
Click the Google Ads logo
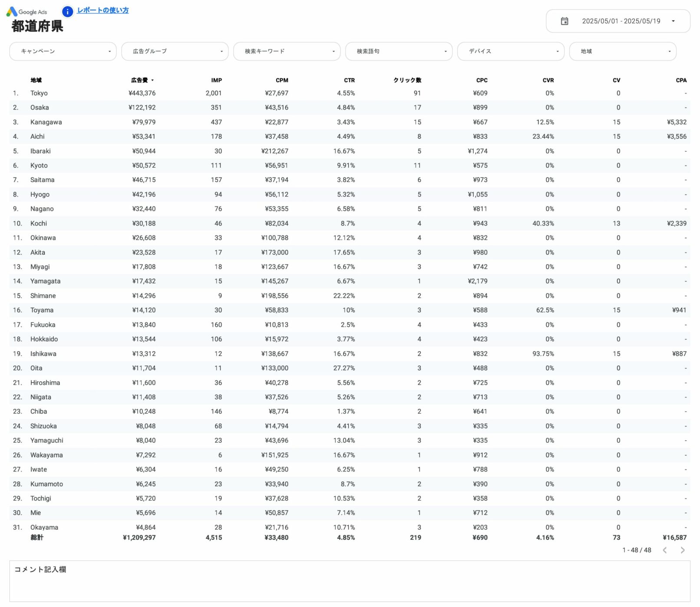(x=27, y=12)
